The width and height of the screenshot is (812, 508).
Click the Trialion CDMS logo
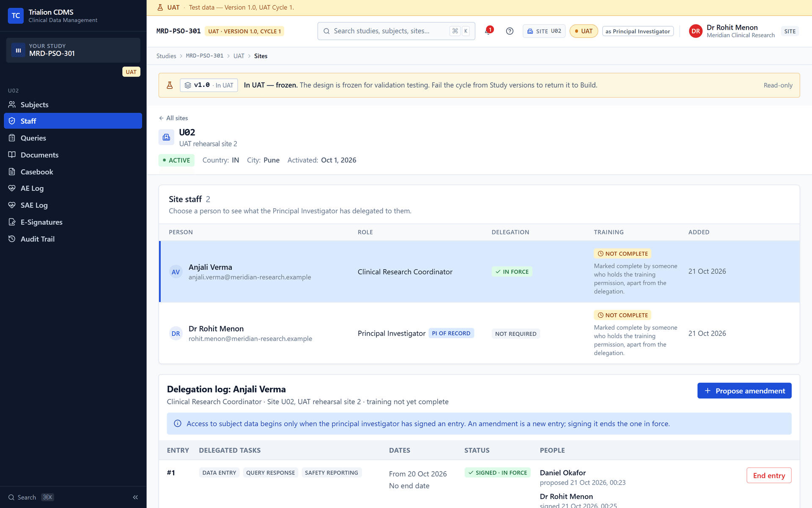(16, 16)
